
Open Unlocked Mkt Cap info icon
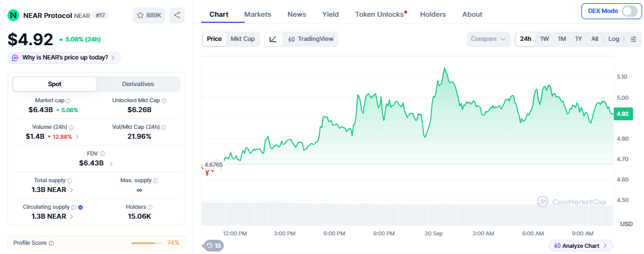pyautogui.click(x=164, y=100)
